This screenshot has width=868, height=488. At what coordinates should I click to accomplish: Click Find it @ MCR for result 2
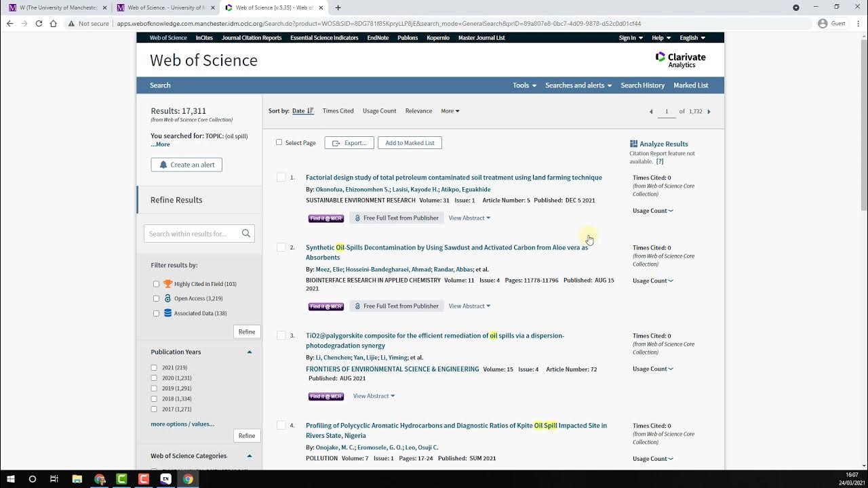point(326,306)
